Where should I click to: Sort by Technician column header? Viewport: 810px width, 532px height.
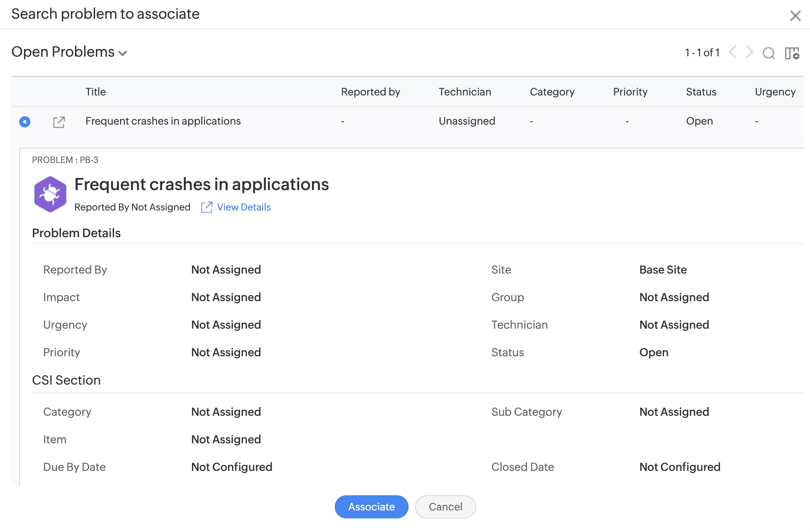(x=465, y=92)
